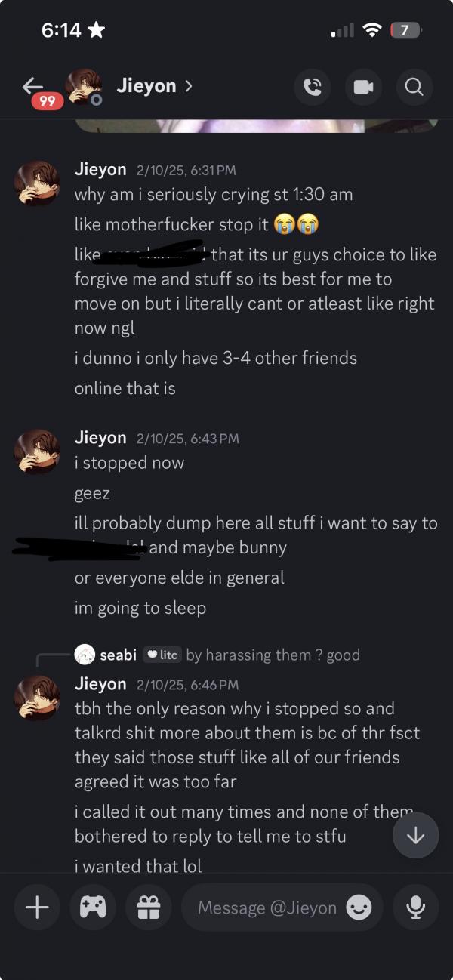Tap the microphone voice message button
Image resolution: width=453 pixels, height=980 pixels.
click(x=415, y=908)
